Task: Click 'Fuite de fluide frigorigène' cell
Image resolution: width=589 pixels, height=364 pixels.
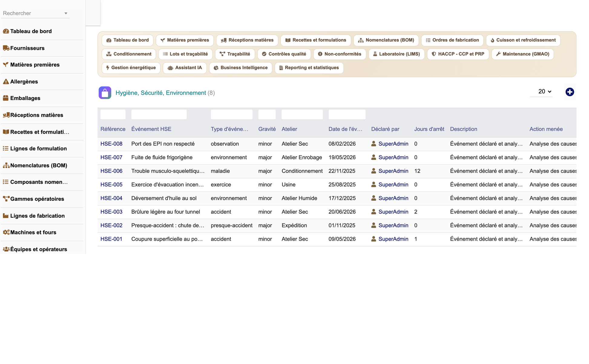Action: pyautogui.click(x=162, y=157)
